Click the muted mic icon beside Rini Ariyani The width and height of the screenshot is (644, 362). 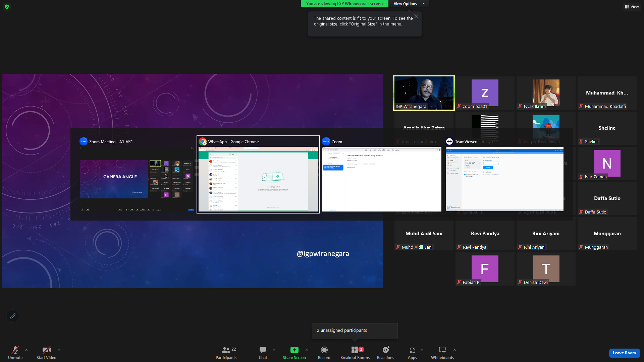(520, 247)
